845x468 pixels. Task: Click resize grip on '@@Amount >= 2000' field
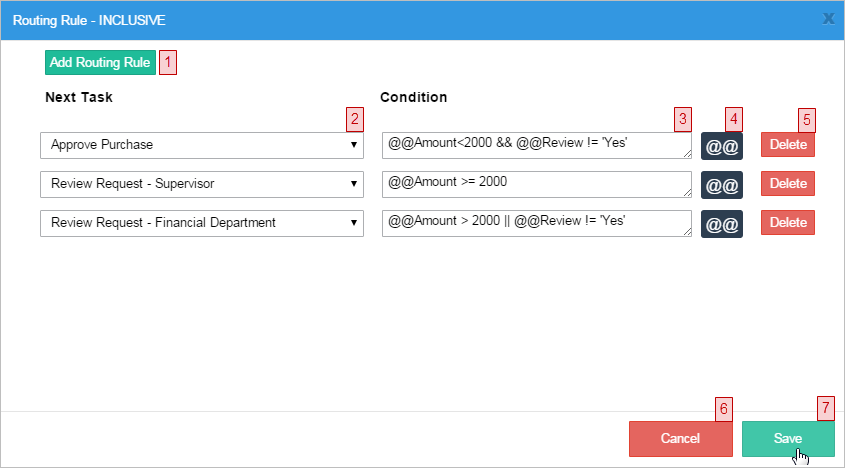click(686, 193)
